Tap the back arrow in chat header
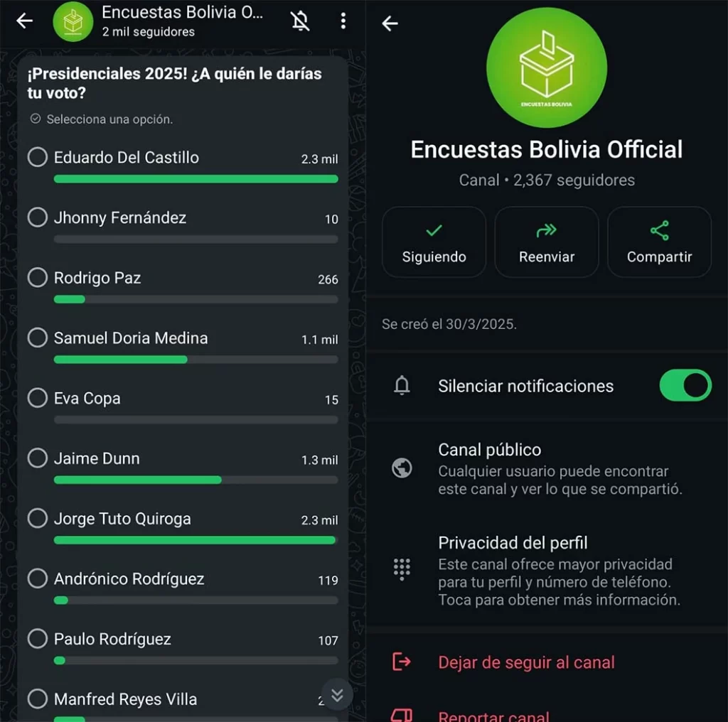 tap(25, 21)
